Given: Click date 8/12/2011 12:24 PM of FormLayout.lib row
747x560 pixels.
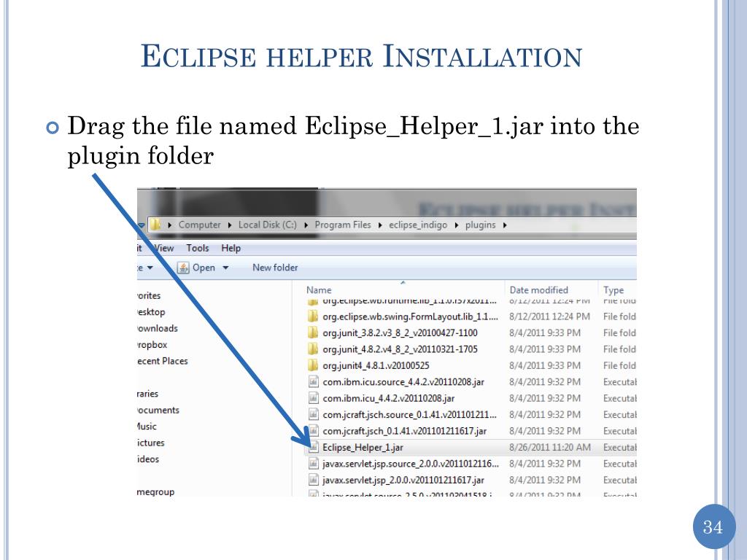Looking at the screenshot, I should (549, 316).
